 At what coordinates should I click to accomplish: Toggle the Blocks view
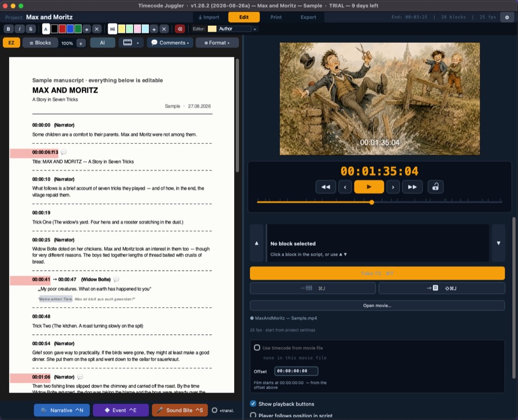point(40,43)
